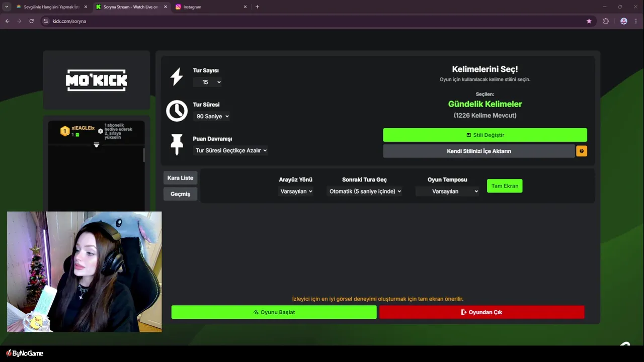Click the pushpin Puan Davranışı icon
Screen dimensions: 644x362
(177, 145)
